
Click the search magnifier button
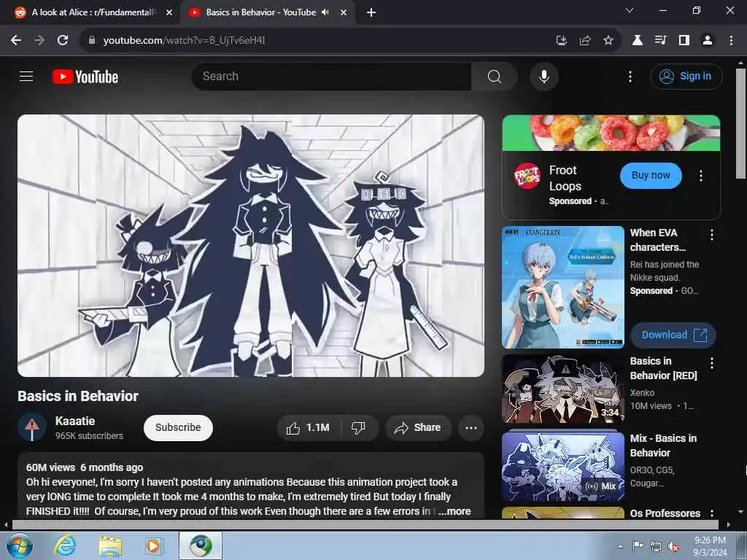[494, 76]
